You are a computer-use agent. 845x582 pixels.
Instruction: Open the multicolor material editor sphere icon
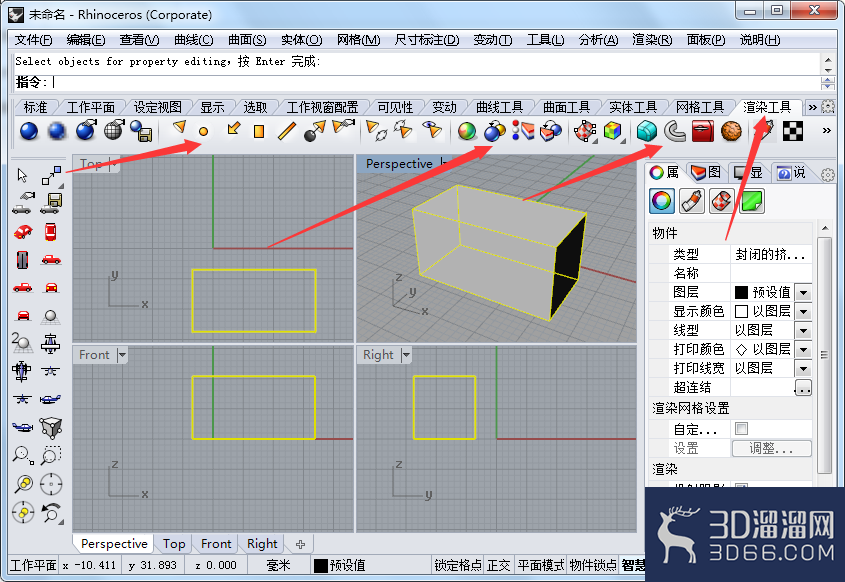click(x=467, y=131)
